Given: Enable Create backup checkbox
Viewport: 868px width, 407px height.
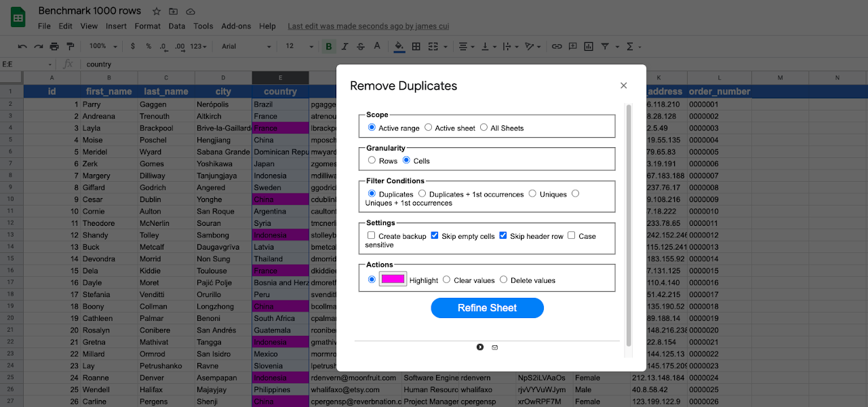Looking at the screenshot, I should [x=371, y=235].
